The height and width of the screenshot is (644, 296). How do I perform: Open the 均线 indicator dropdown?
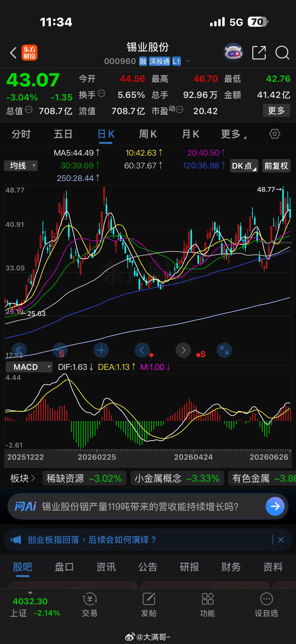click(x=21, y=165)
